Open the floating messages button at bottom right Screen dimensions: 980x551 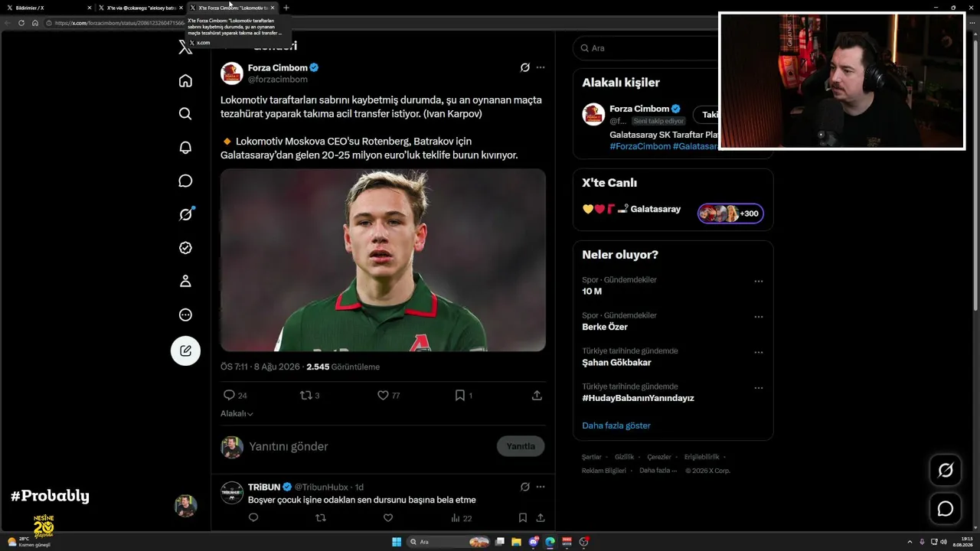[946, 508]
